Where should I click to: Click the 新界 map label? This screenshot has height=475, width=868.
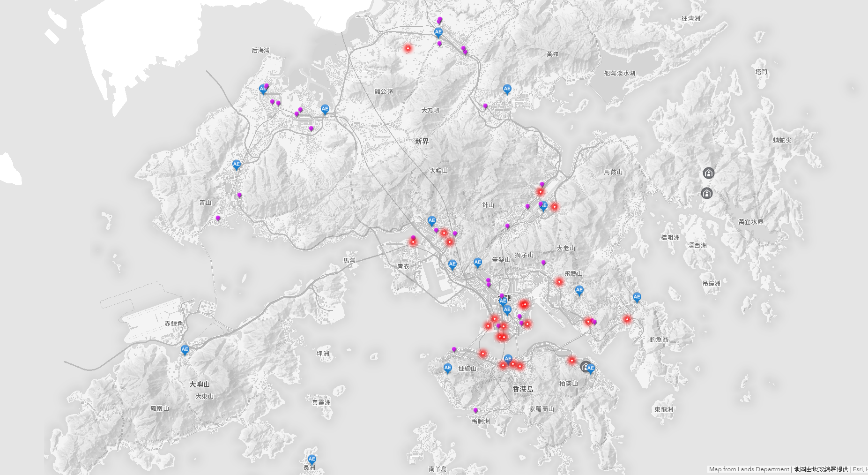[422, 141]
